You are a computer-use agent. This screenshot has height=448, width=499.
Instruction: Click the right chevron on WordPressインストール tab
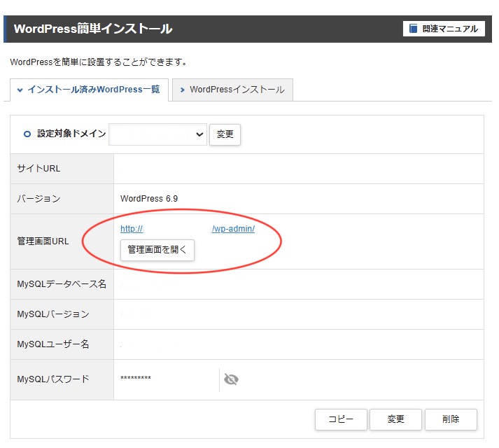(182, 90)
